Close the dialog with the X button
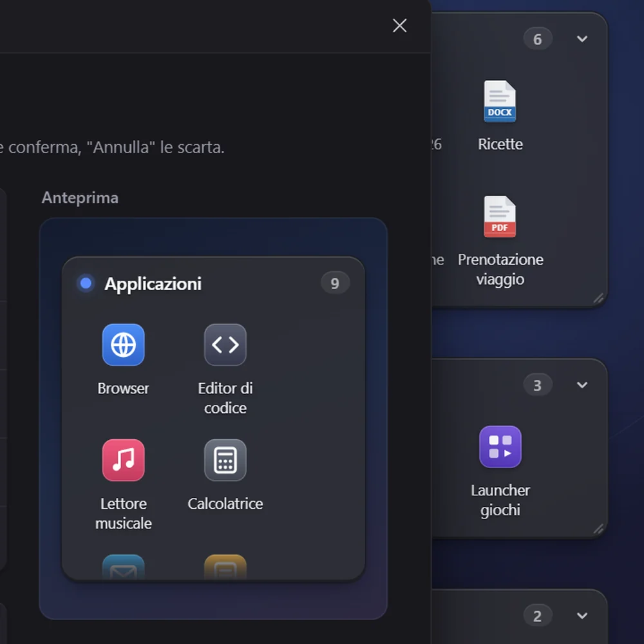The height and width of the screenshot is (644, 644). click(399, 26)
